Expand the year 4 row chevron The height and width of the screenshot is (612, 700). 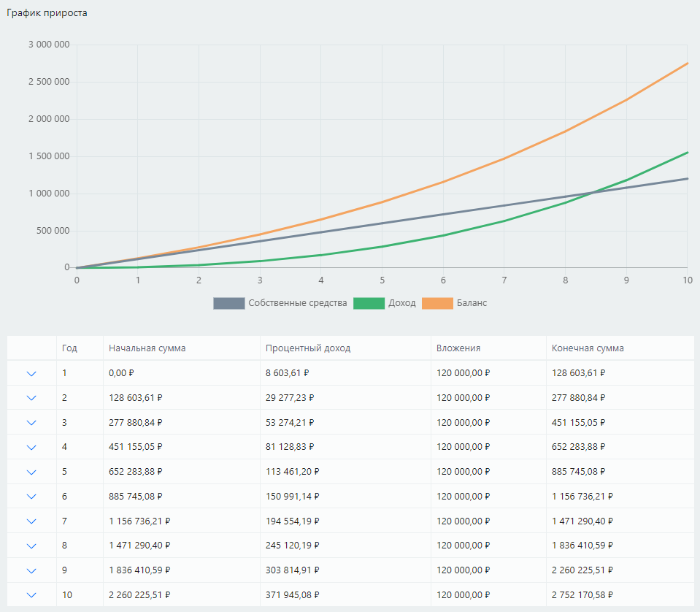tap(31, 447)
